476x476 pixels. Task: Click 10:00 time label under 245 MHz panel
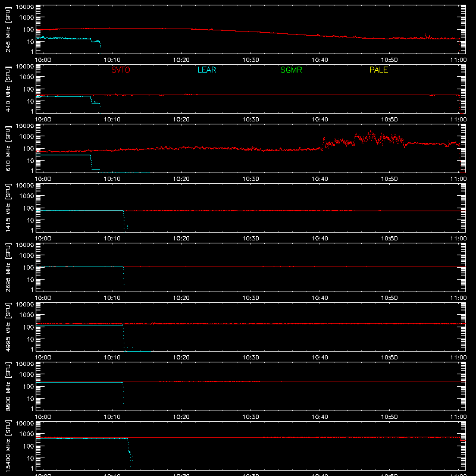tap(43, 60)
